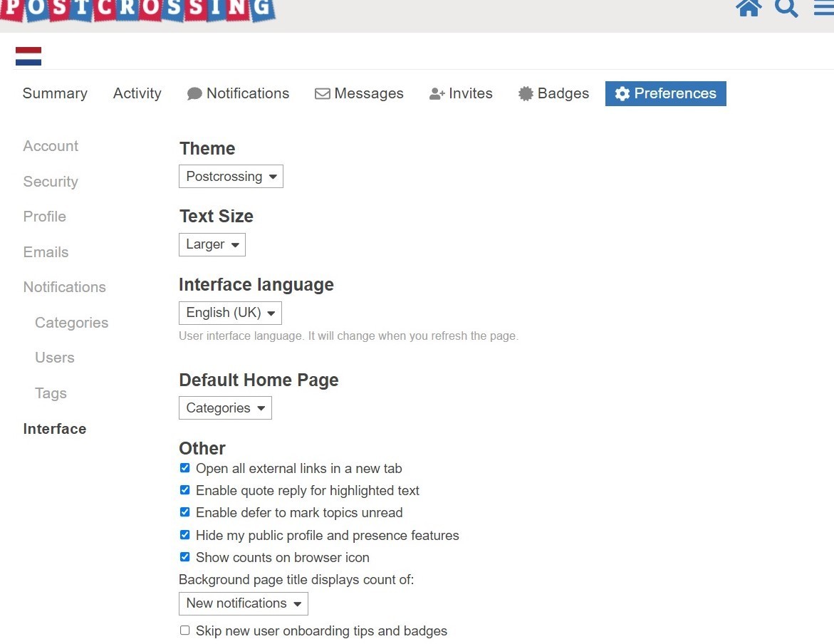This screenshot has height=644, width=834.
Task: Click the Netherlands flag avatar
Action: (x=28, y=56)
